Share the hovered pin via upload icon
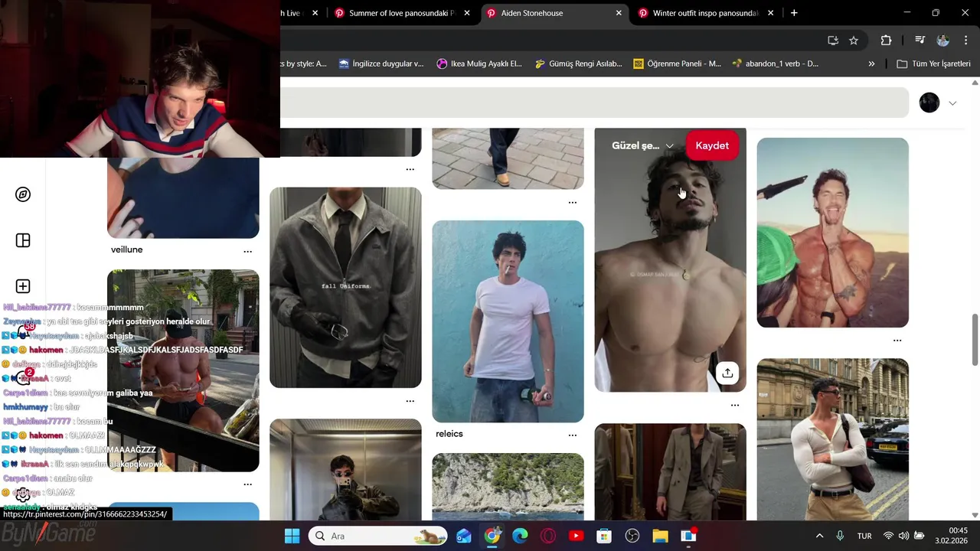The height and width of the screenshot is (551, 980). 727,373
